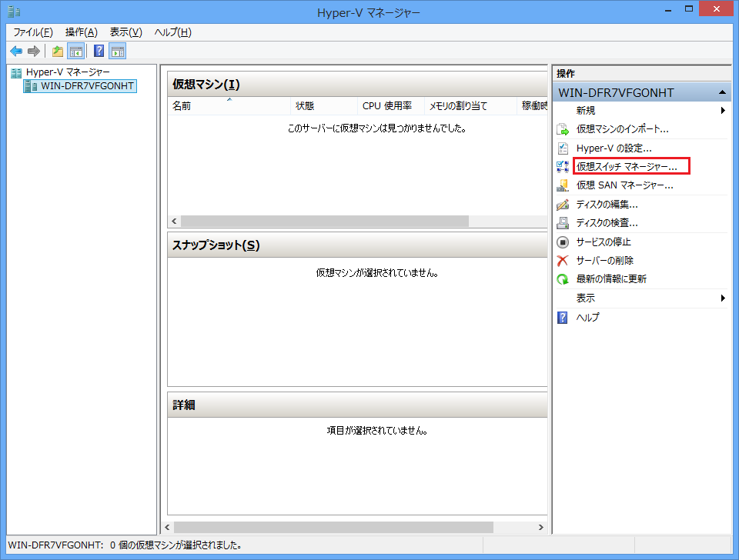Screen dimensions: 739x560
Task: Click the Forward arrow toolbar icon
Action: (33, 51)
